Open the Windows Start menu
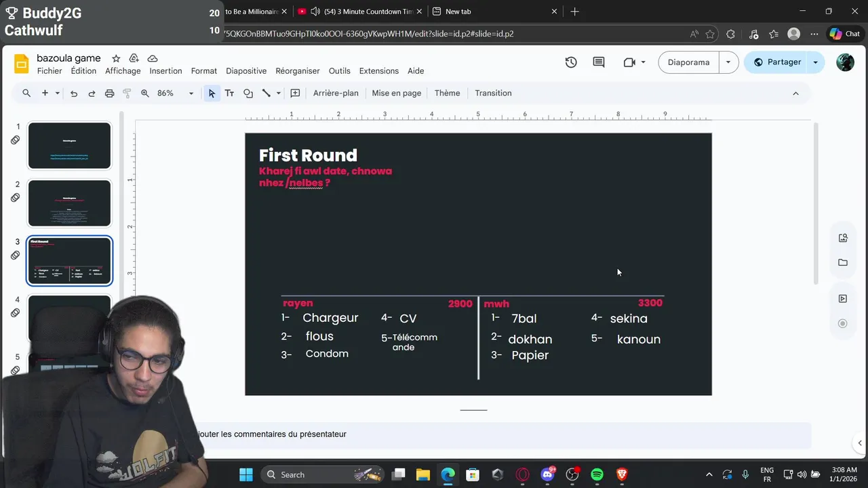This screenshot has height=488, width=868. [245, 474]
